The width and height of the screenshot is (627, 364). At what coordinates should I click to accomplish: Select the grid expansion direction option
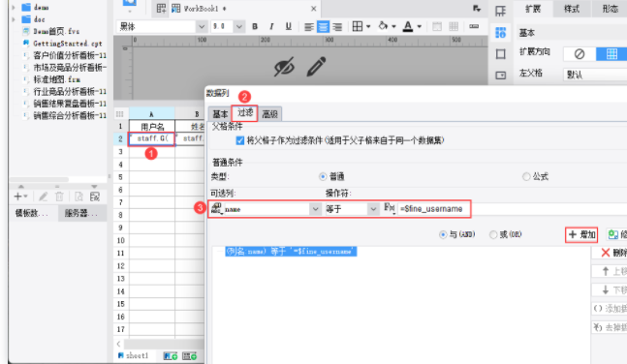[x=611, y=54]
